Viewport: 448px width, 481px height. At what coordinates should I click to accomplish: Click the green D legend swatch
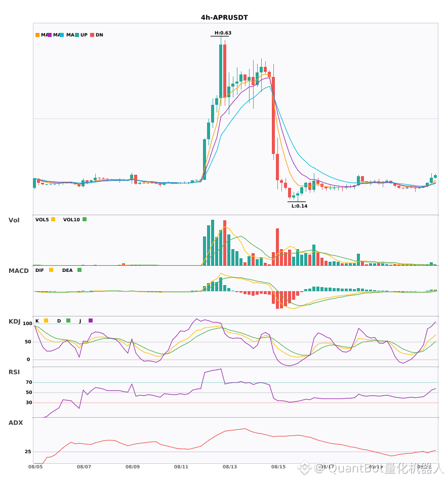tap(68, 320)
